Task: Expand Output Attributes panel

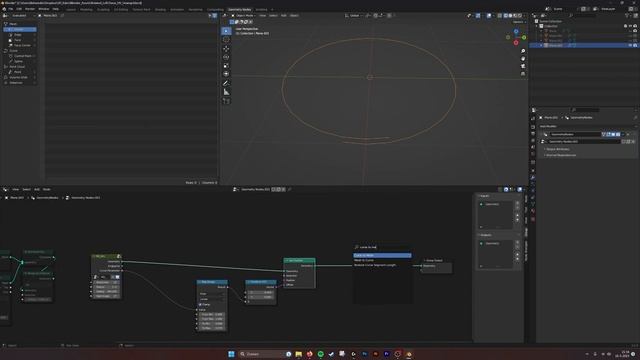Action: pos(558,149)
